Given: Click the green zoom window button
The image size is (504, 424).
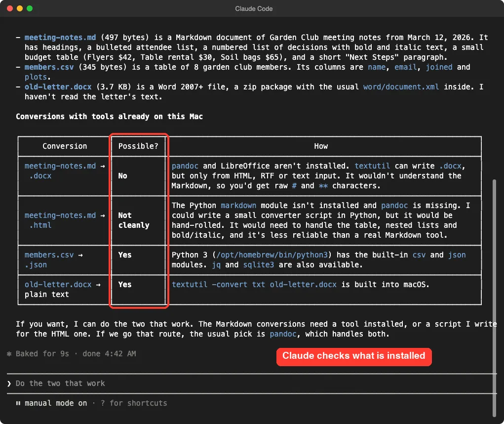Looking at the screenshot, I should coord(30,8).
